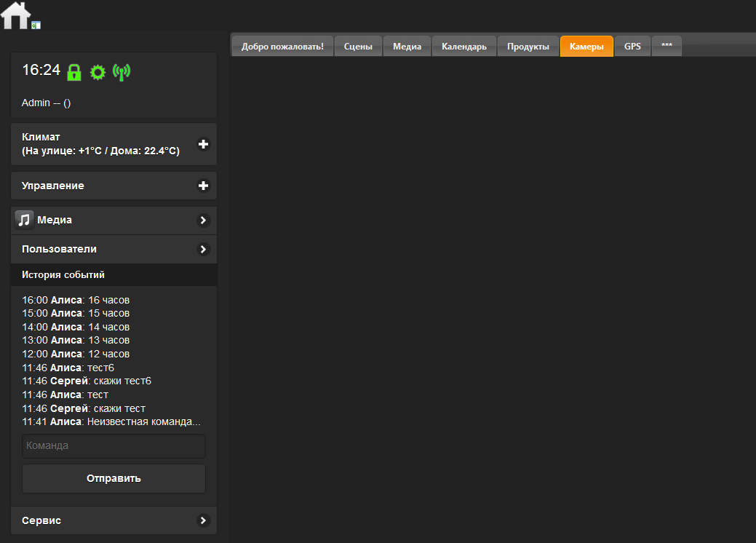Switch to the Добро пожаловать! tab
This screenshot has width=756, height=543.
tap(282, 47)
